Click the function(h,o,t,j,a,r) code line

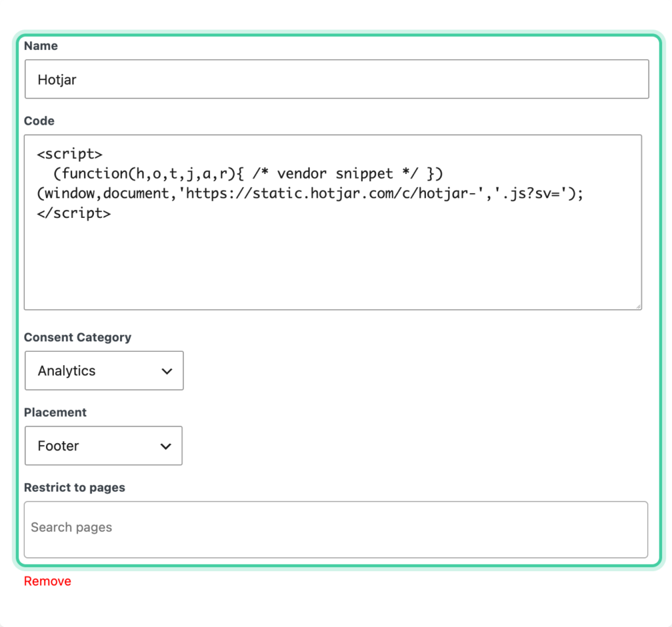click(247, 174)
